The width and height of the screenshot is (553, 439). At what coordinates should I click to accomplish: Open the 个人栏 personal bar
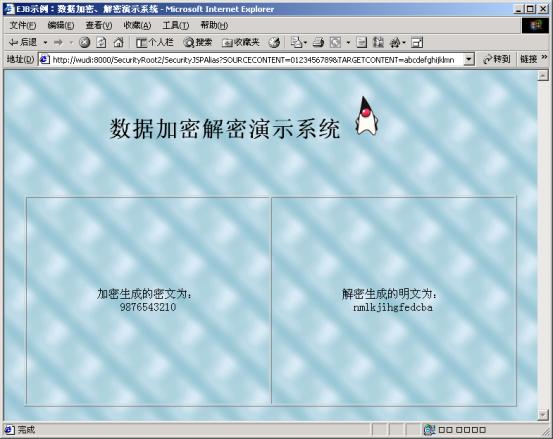(x=154, y=43)
